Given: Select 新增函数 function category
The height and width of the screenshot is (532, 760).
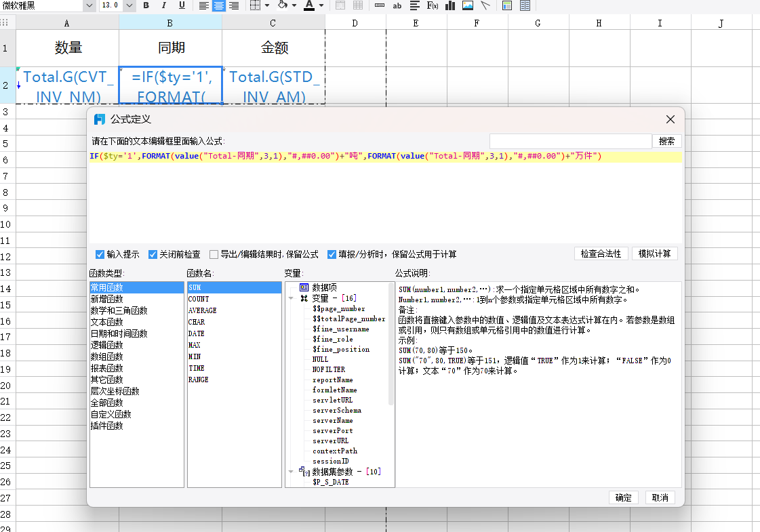Looking at the screenshot, I should click(137, 299).
